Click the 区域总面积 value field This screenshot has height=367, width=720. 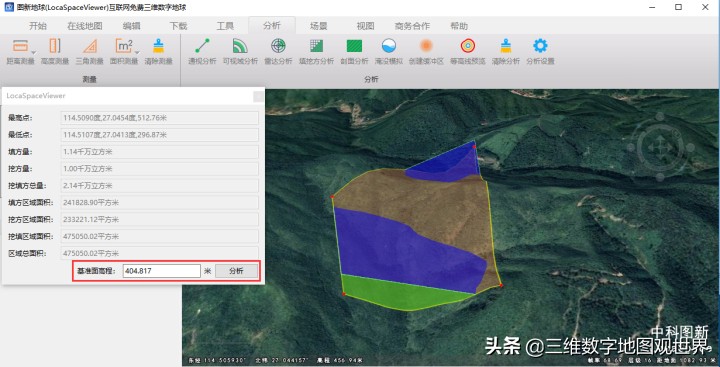(159, 253)
